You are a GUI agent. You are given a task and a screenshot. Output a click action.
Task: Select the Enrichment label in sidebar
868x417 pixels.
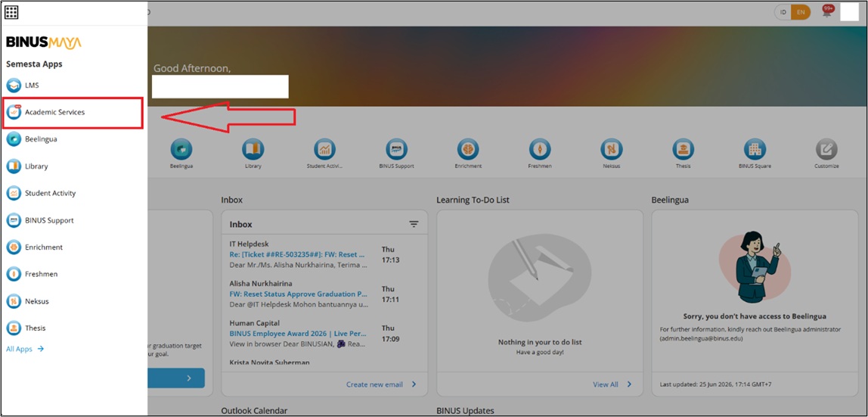click(44, 247)
